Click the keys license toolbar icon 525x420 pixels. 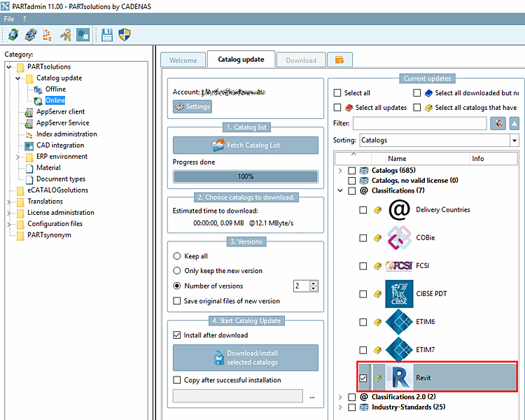point(66,34)
